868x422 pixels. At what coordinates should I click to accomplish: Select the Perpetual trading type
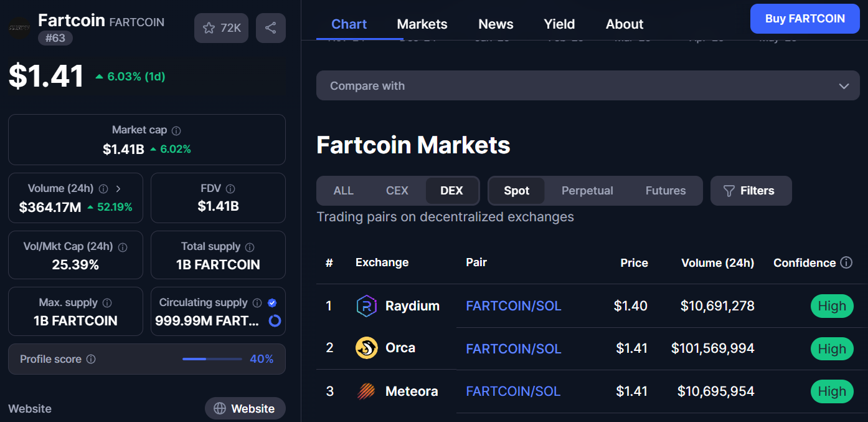tap(587, 191)
